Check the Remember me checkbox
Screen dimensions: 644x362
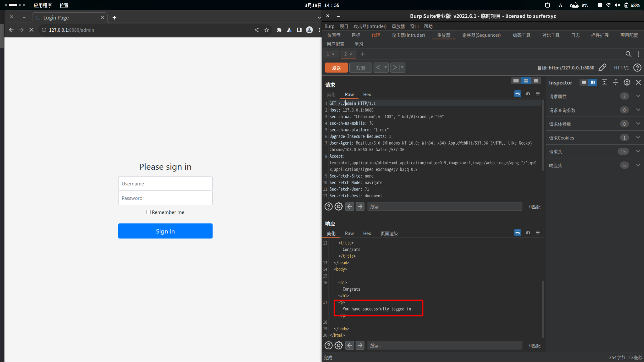[148, 212]
